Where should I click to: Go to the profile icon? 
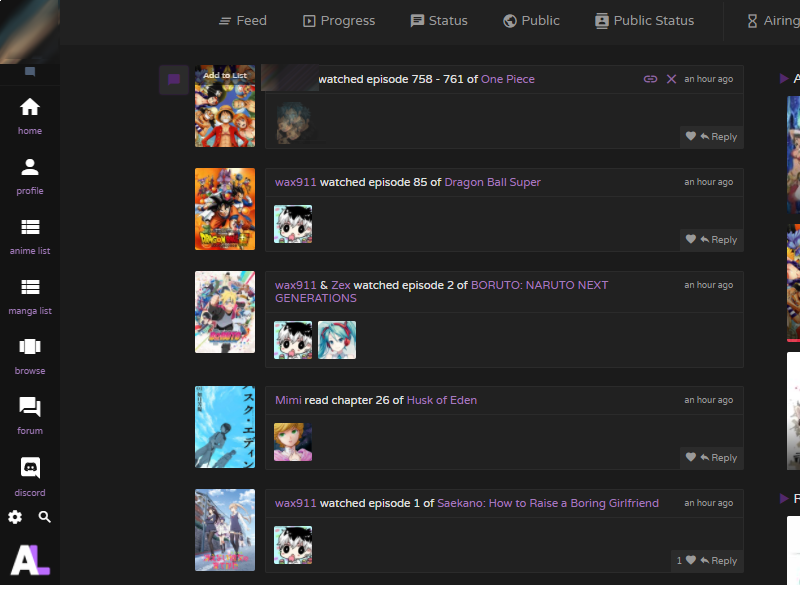pyautogui.click(x=30, y=167)
